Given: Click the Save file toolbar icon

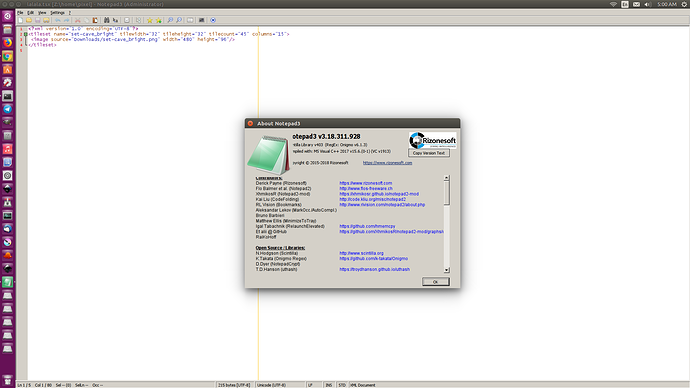Looking at the screenshot, I should click(x=37, y=20).
